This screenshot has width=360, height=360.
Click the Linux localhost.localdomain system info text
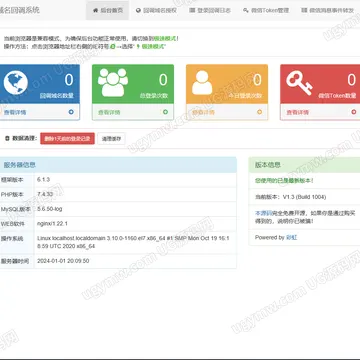tap(133, 242)
